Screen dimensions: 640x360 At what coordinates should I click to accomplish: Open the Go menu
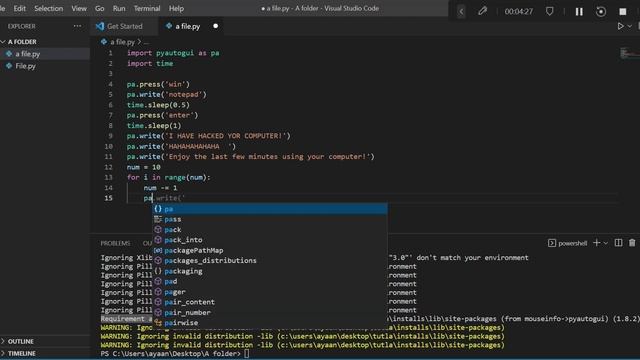click(100, 8)
